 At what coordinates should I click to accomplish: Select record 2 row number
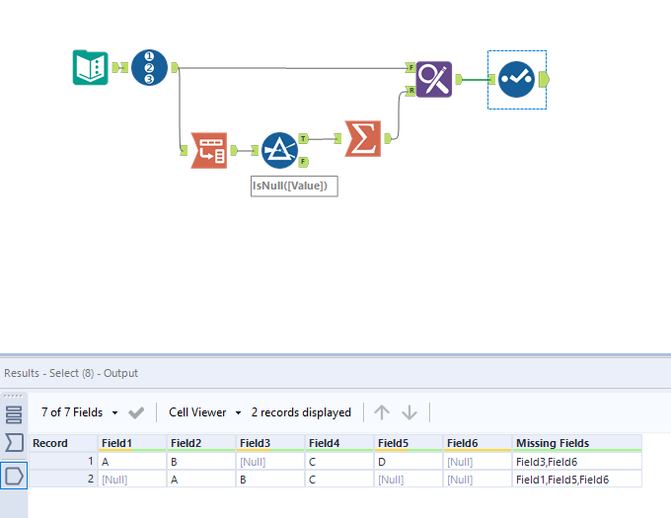(x=63, y=479)
